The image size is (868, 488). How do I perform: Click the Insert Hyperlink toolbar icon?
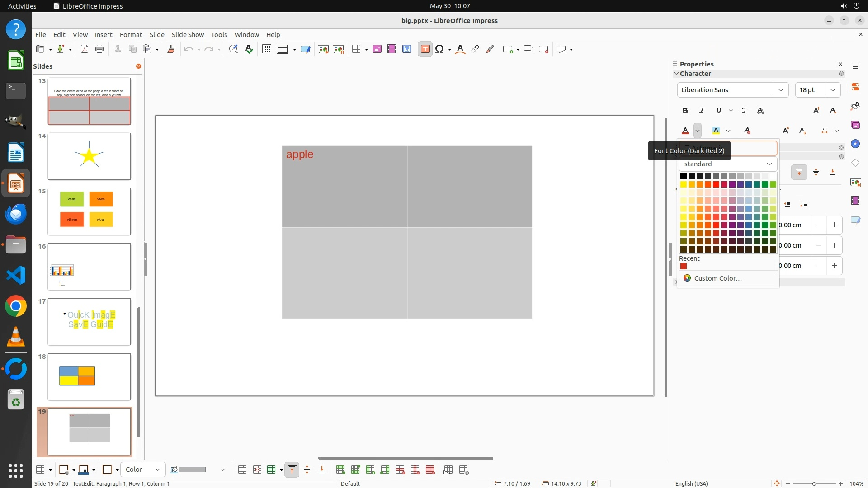coord(475,49)
